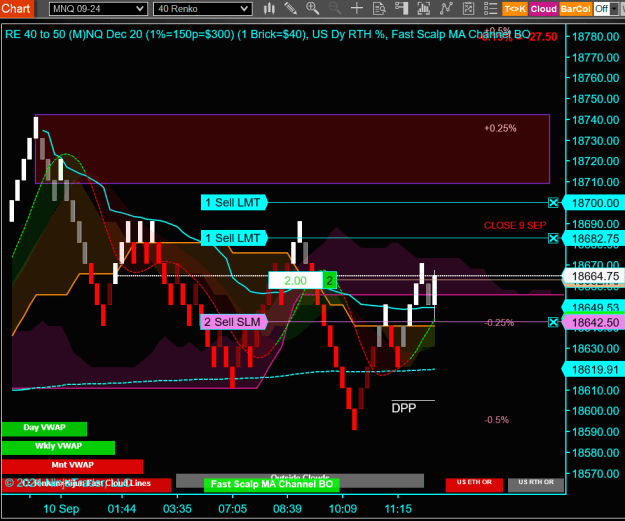
Task: Select the drawing tools pencil icon
Action: coord(291,8)
